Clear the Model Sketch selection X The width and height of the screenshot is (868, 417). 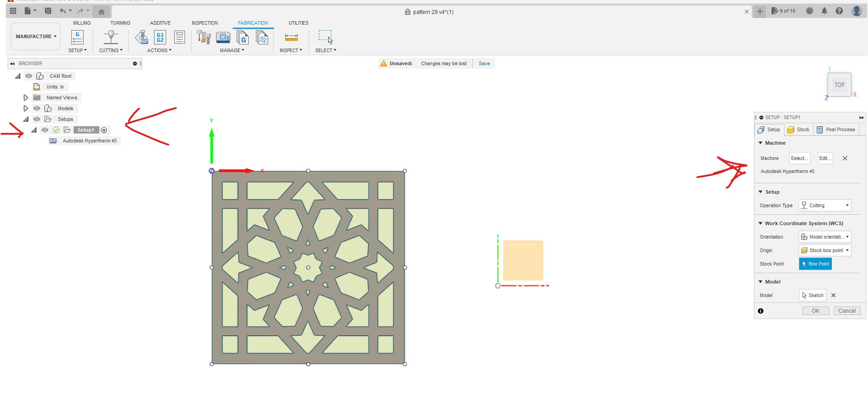pyautogui.click(x=833, y=295)
